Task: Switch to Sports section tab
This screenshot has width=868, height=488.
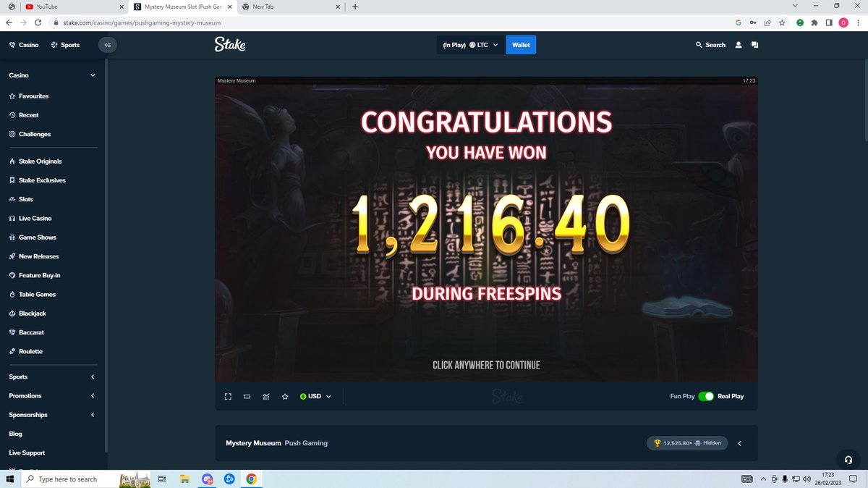Action: pos(65,45)
